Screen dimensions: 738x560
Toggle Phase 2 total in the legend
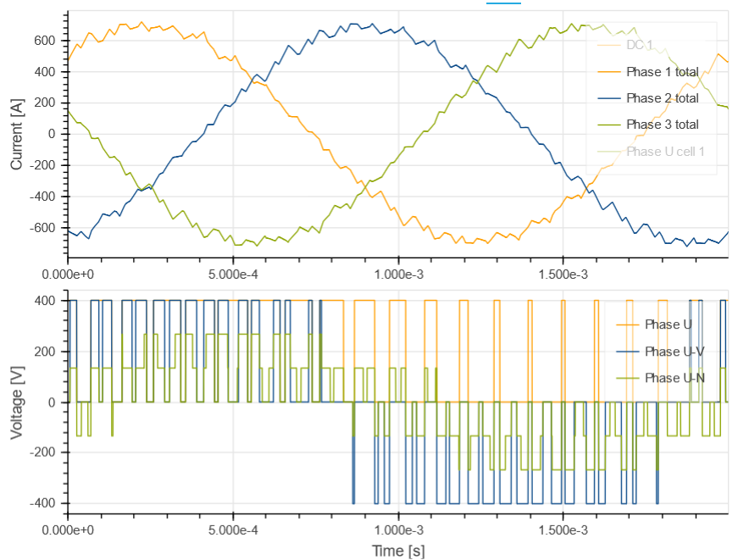pyautogui.click(x=662, y=98)
